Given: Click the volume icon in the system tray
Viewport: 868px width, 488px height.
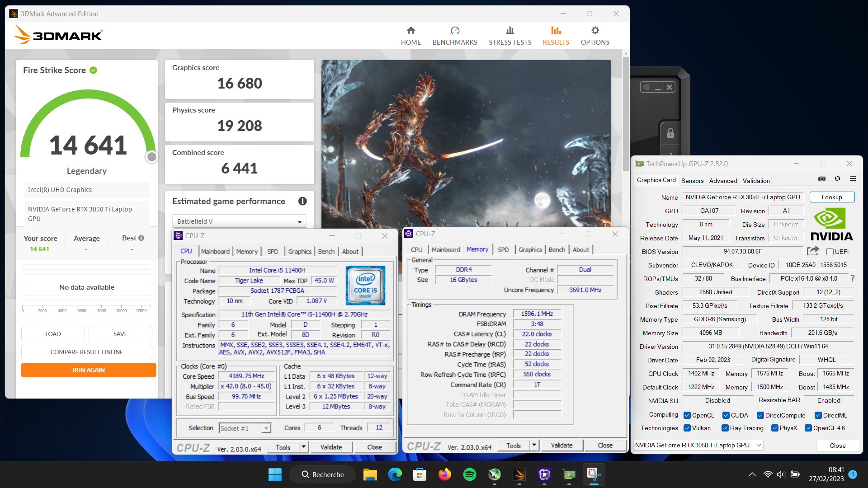Looking at the screenshot, I should coord(781,474).
